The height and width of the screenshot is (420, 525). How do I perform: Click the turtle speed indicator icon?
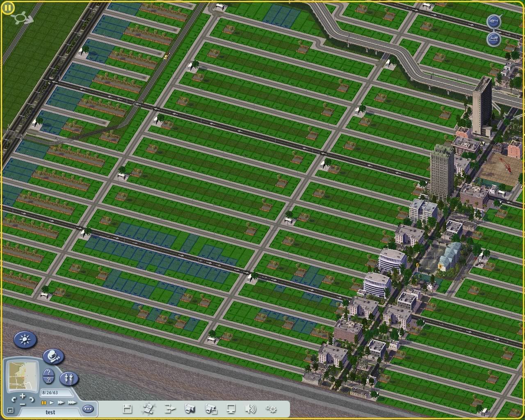[21, 18]
